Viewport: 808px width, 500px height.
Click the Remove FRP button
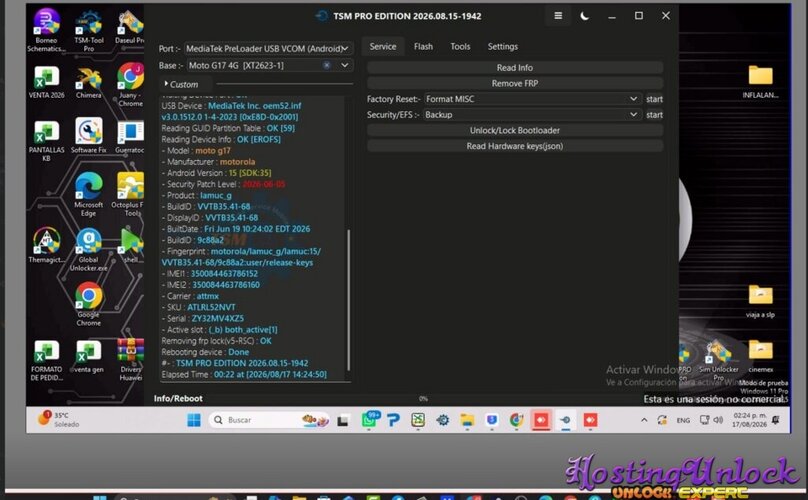point(515,84)
